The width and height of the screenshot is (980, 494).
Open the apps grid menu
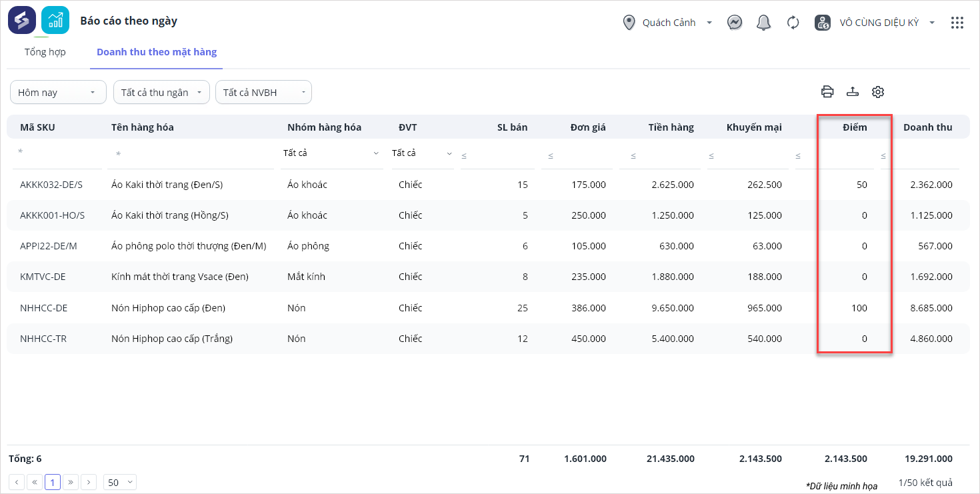957,23
